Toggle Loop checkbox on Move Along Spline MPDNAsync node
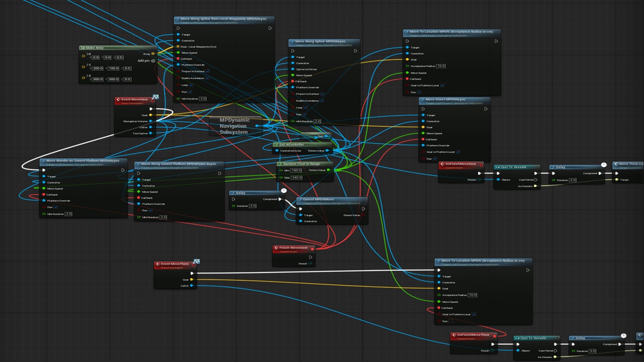This screenshot has height=362, width=644. pyautogui.click(x=306, y=108)
